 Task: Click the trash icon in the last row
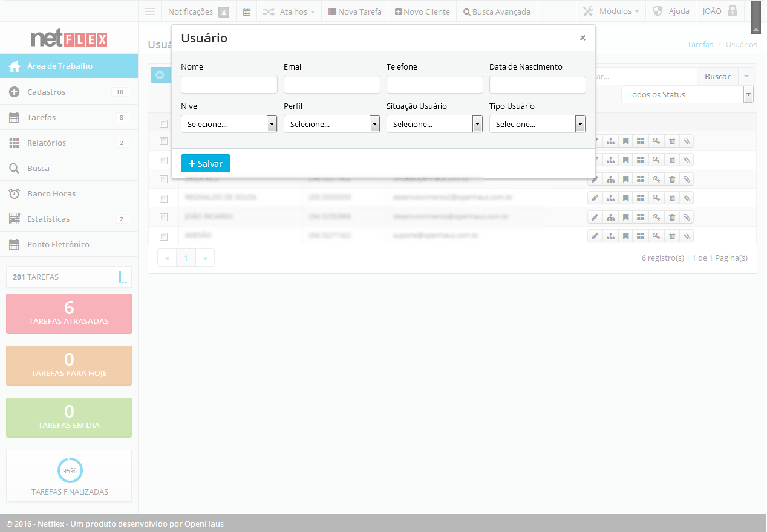[x=672, y=236]
